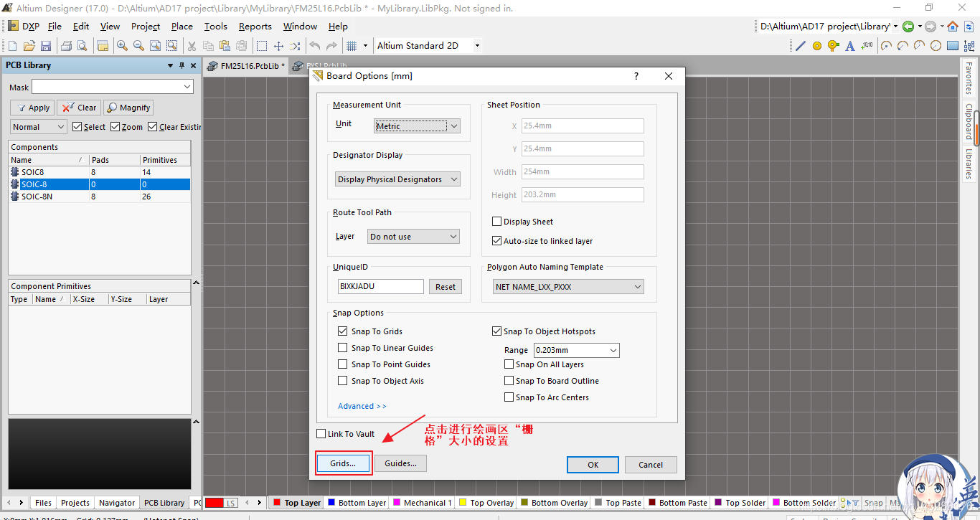This screenshot has height=520, width=980.
Task: Click the Save file toolbar icon
Action: pyautogui.click(x=46, y=46)
